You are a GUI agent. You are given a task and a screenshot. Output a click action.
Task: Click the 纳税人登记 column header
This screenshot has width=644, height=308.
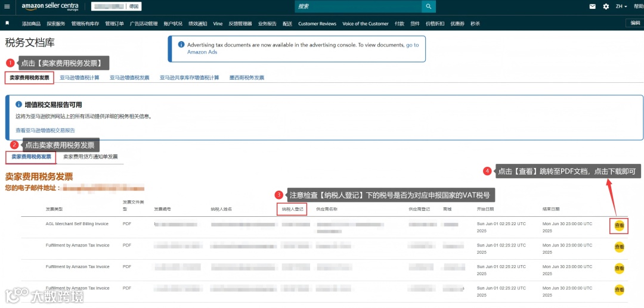coord(292,209)
